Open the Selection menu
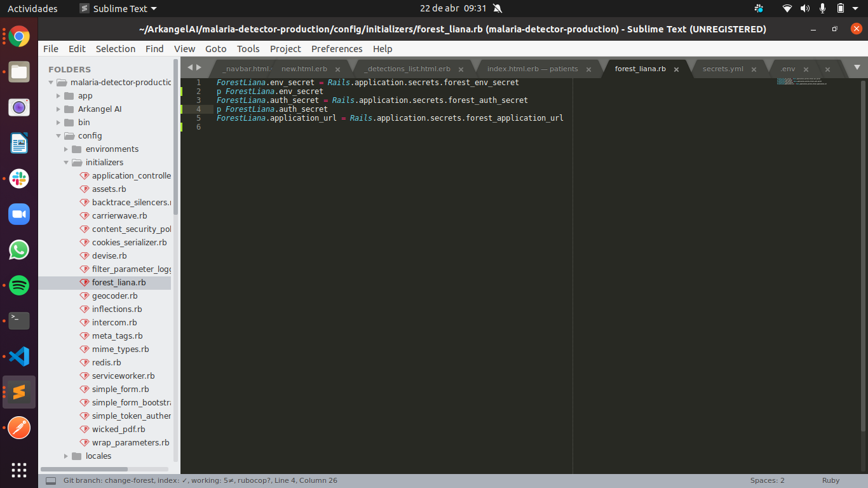 pyautogui.click(x=116, y=49)
